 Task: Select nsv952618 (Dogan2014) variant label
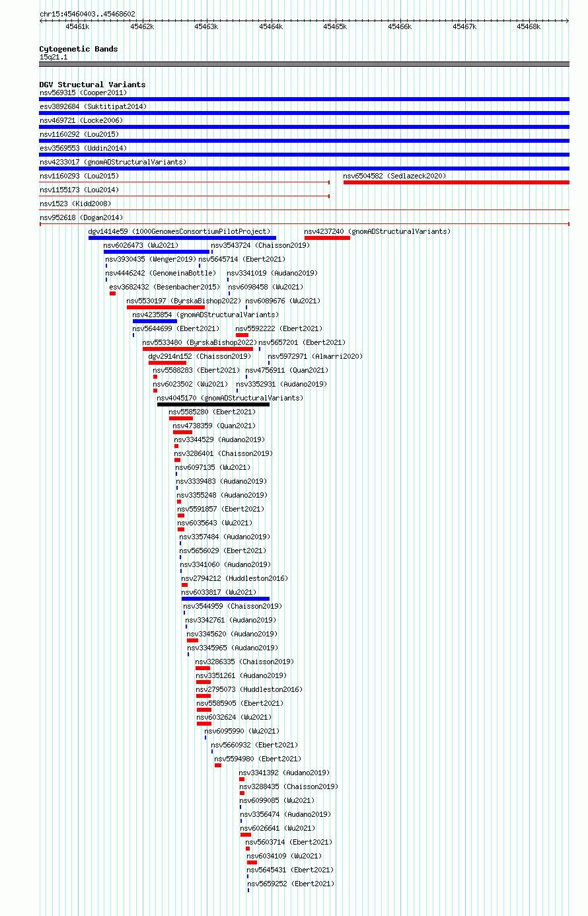click(x=81, y=218)
